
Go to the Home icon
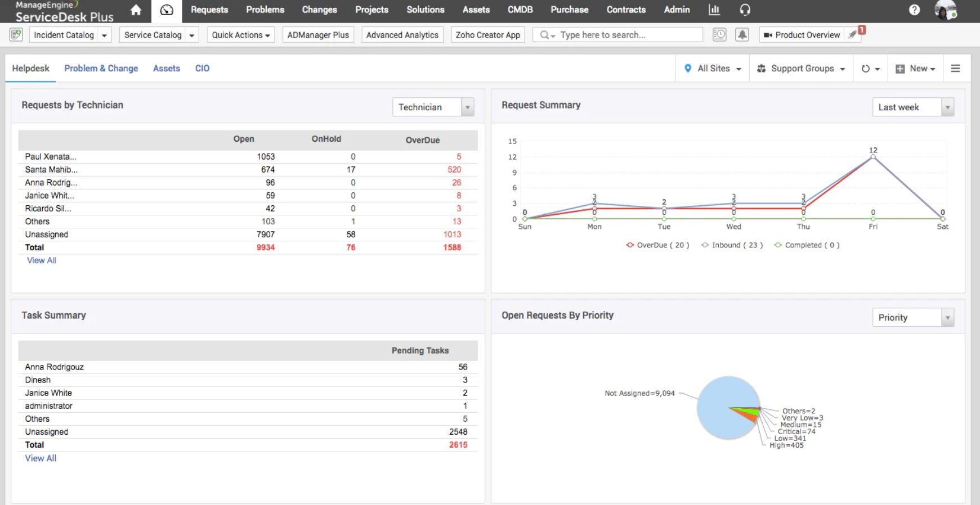point(136,10)
